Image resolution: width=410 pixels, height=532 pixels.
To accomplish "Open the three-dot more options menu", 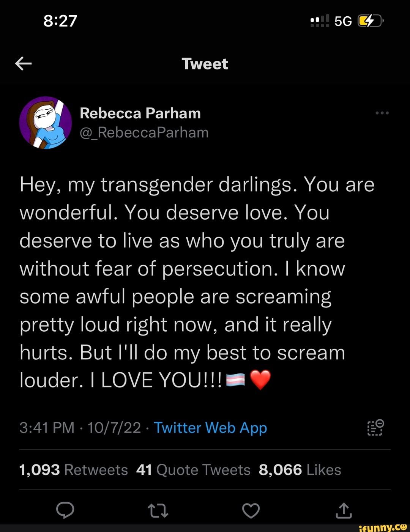I will [x=382, y=113].
